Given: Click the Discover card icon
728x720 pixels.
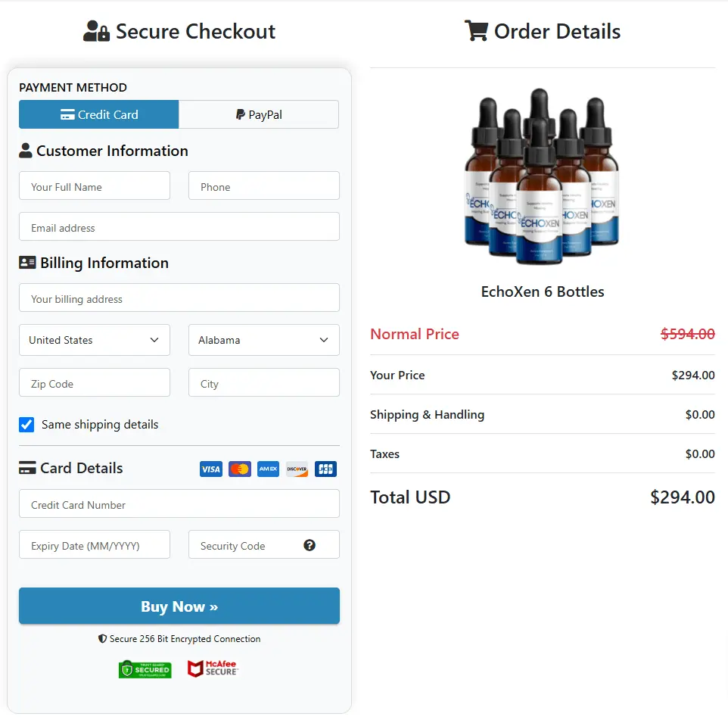Looking at the screenshot, I should (x=297, y=469).
